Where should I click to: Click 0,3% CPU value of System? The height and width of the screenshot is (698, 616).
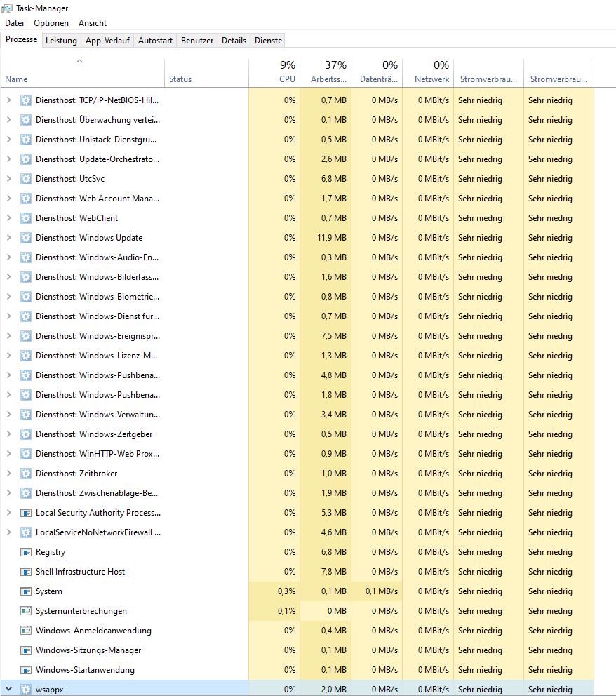coord(287,591)
